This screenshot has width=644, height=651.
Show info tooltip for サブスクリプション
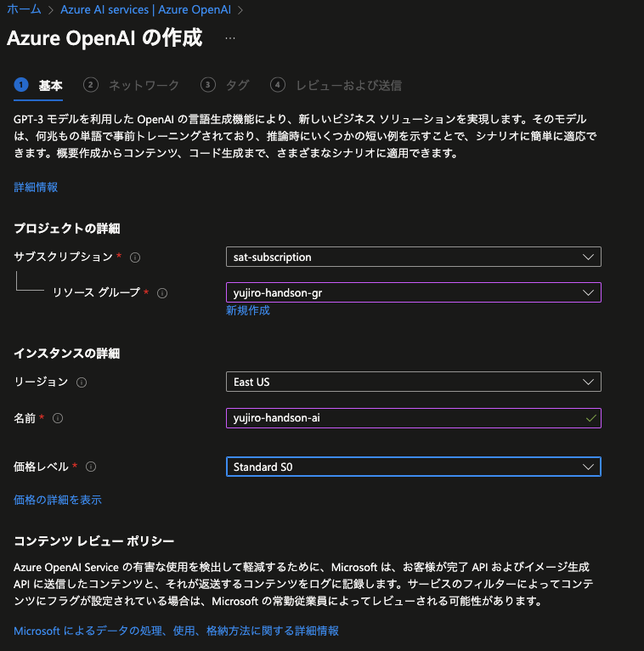[x=135, y=258]
